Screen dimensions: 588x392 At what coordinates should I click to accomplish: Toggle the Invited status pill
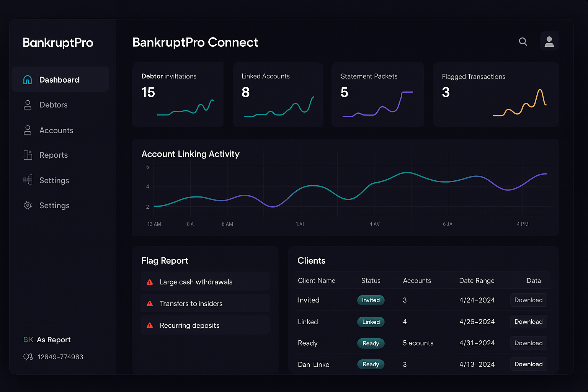(371, 300)
